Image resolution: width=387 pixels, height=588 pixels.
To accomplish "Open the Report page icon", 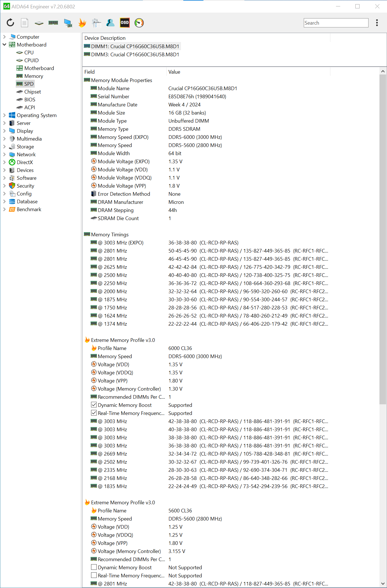I will pyautogui.click(x=25, y=23).
